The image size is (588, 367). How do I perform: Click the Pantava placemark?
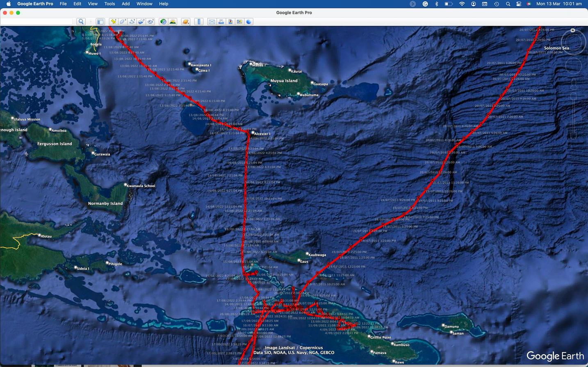[378, 352]
